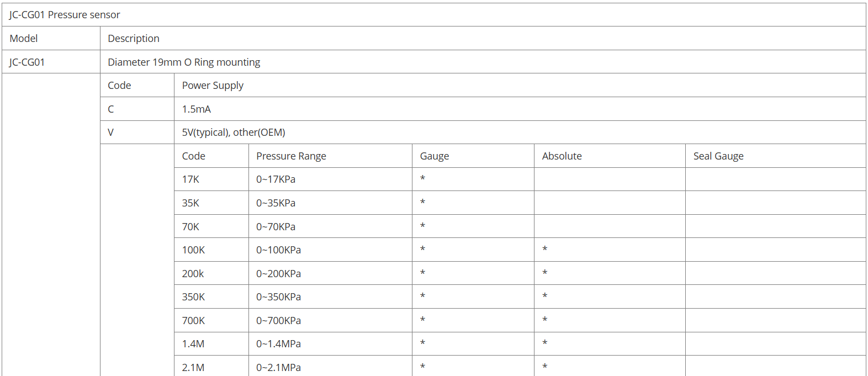Click the Absolute column header
The width and height of the screenshot is (868, 376).
click(562, 156)
